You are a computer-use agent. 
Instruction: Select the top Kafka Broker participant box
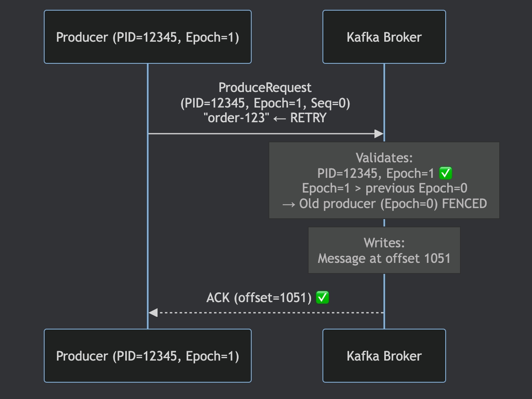pyautogui.click(x=384, y=37)
